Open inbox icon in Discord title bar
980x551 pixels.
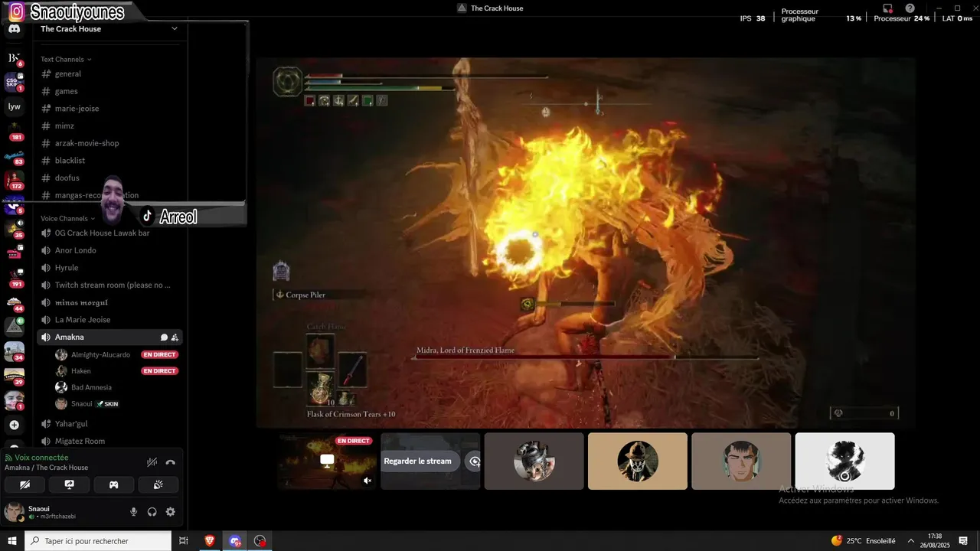[888, 8]
